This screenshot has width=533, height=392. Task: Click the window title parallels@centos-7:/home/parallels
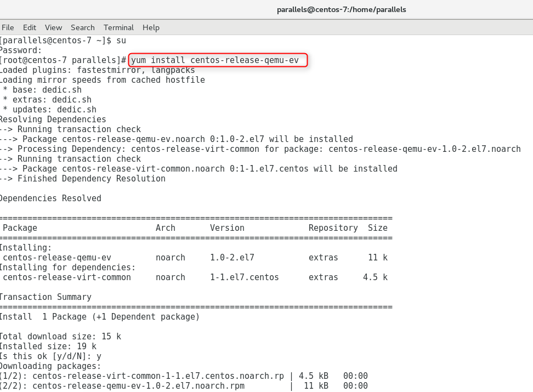tap(341, 9)
